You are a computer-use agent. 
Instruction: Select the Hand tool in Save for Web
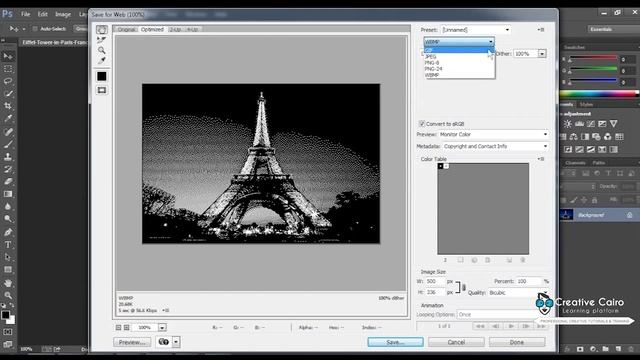coord(102,30)
